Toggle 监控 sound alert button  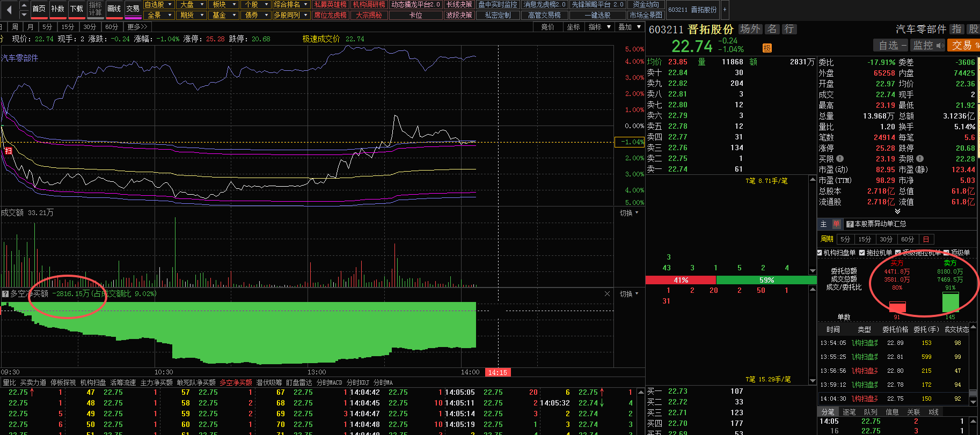928,46
